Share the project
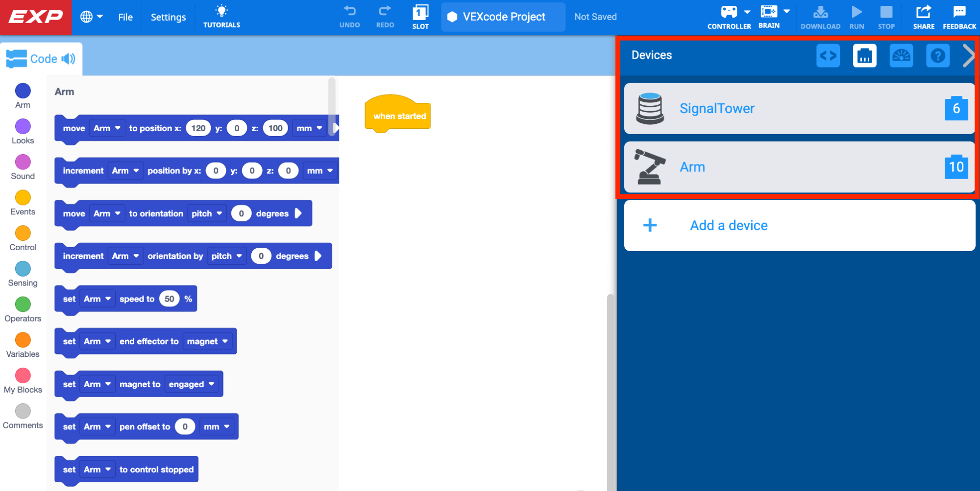The width and height of the screenshot is (980, 491). coord(924,17)
